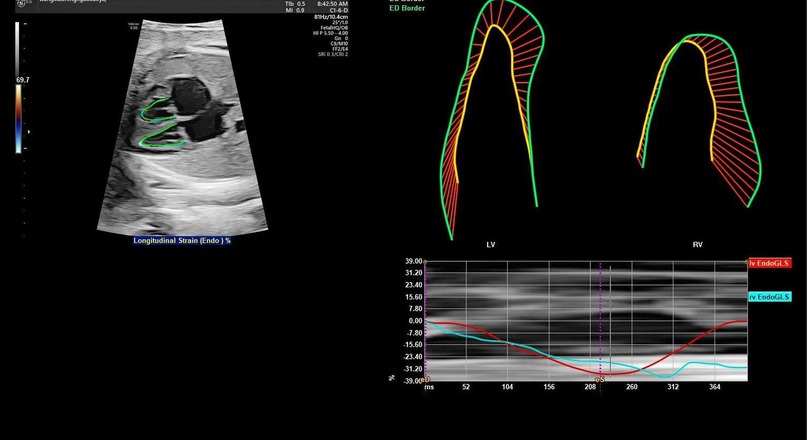Click the 312 time-axis tick label
The height and width of the screenshot is (440, 808).
tap(673, 387)
